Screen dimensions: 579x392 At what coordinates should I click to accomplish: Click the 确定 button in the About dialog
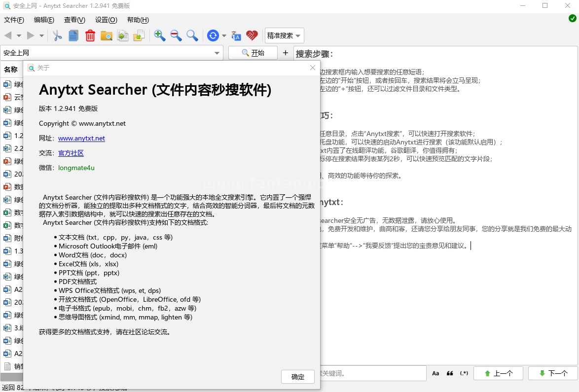pos(297,377)
